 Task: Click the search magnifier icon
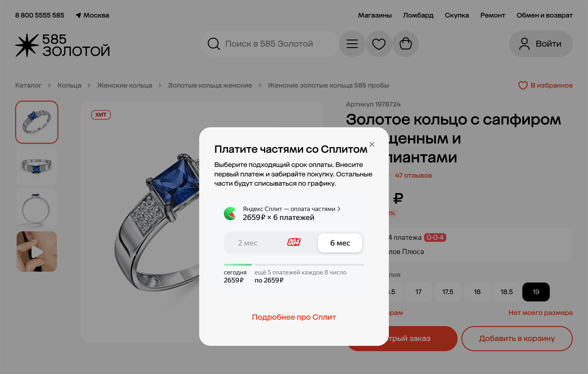tap(214, 44)
